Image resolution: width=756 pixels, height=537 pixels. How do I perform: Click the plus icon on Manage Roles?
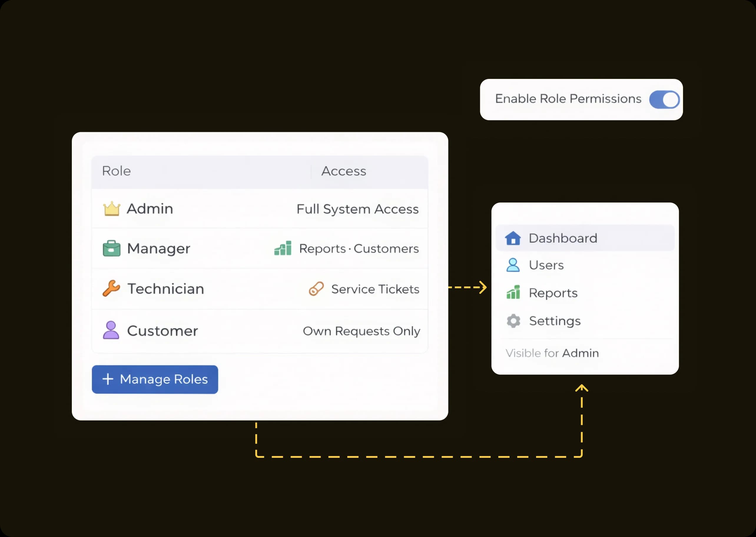[108, 379]
